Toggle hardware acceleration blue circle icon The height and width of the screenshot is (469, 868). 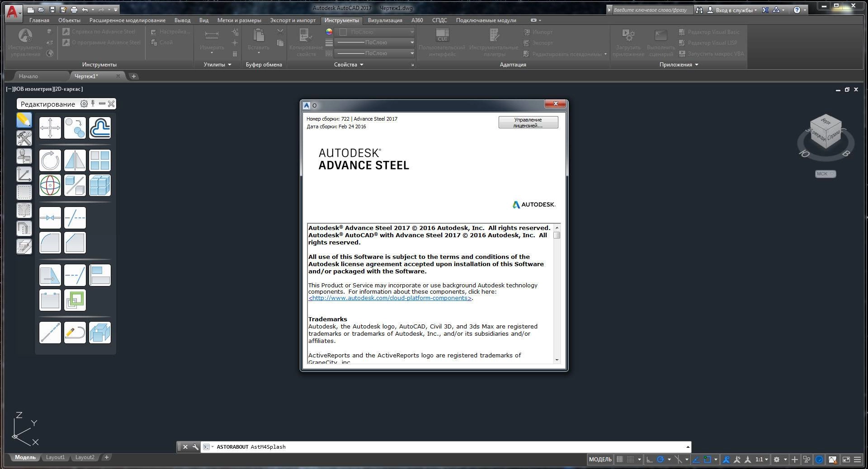coord(819,460)
